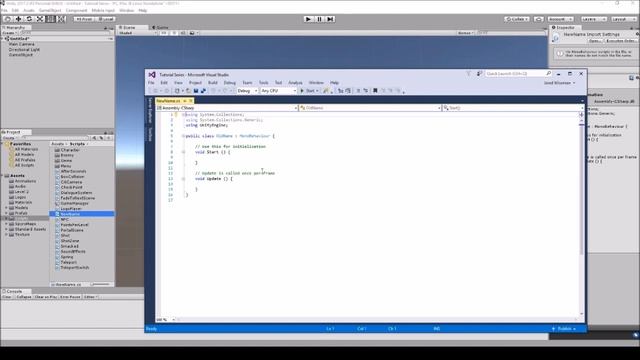Screen dimensions: 640x360
Task: Adjust Project panel icon size slider
Action: (x=101, y=284)
